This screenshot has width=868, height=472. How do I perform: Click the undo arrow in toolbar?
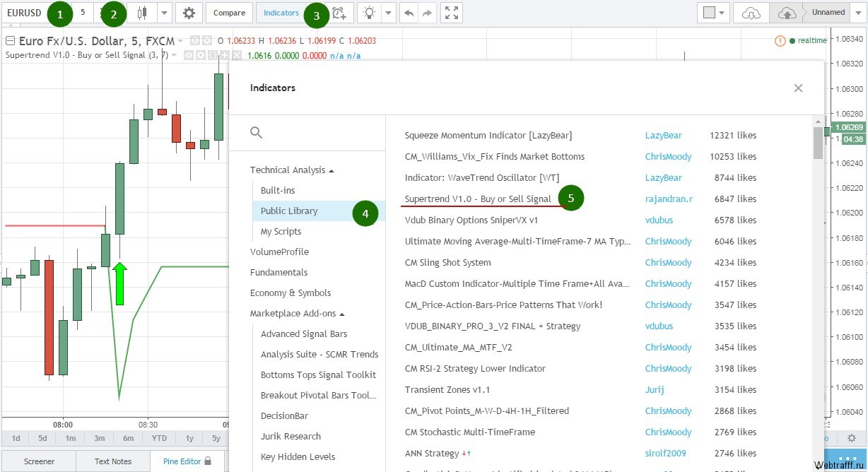(409, 12)
